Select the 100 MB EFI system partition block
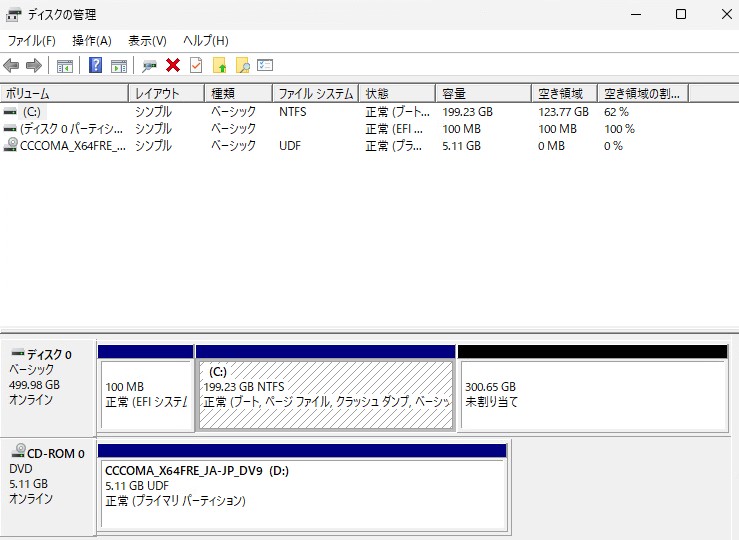This screenshot has height=540, width=739. [x=146, y=388]
